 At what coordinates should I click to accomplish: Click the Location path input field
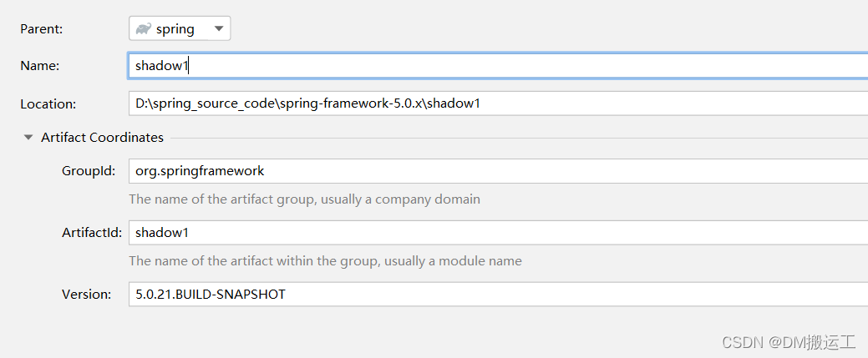[498, 103]
